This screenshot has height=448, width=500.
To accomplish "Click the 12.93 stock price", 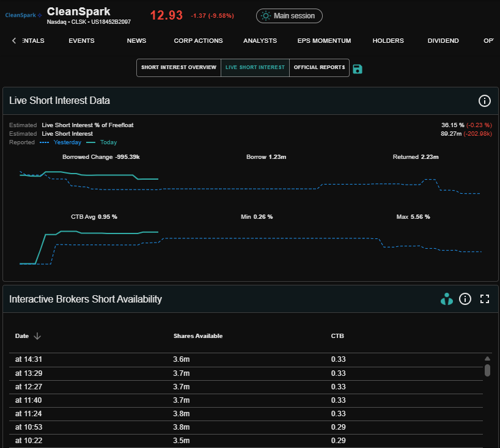I will click(x=166, y=15).
